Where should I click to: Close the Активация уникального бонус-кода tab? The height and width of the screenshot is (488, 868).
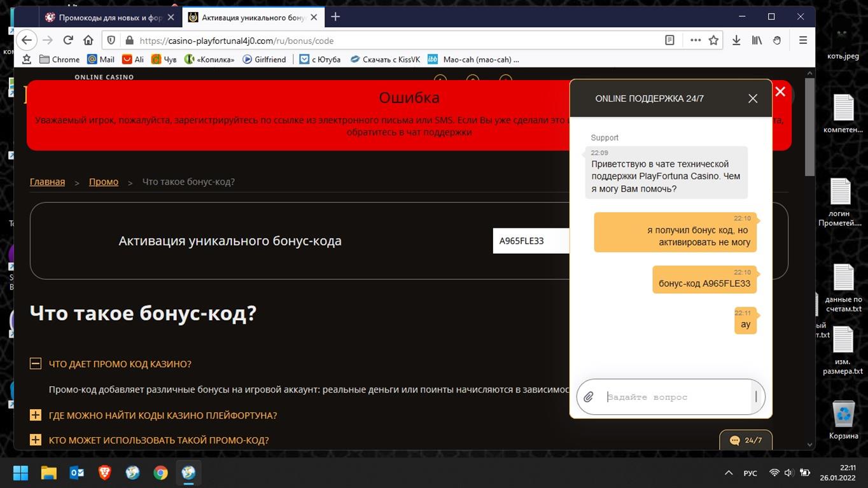[x=314, y=17]
